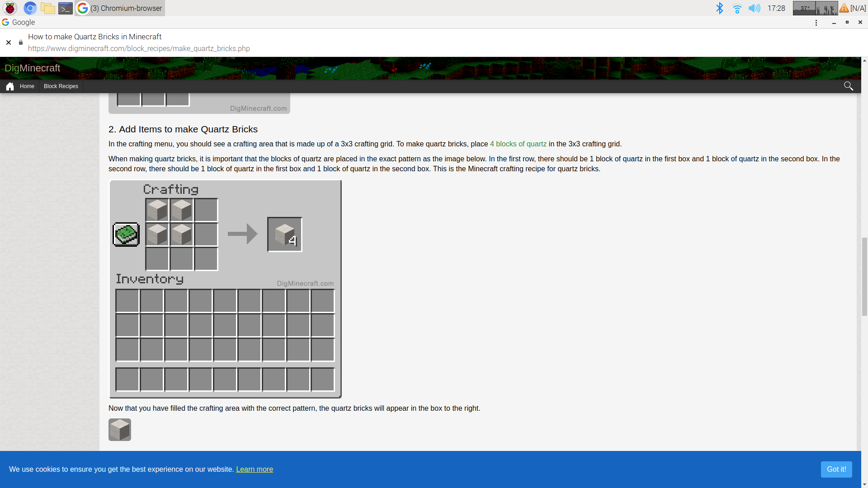Open the browser three-dot menu

(816, 23)
